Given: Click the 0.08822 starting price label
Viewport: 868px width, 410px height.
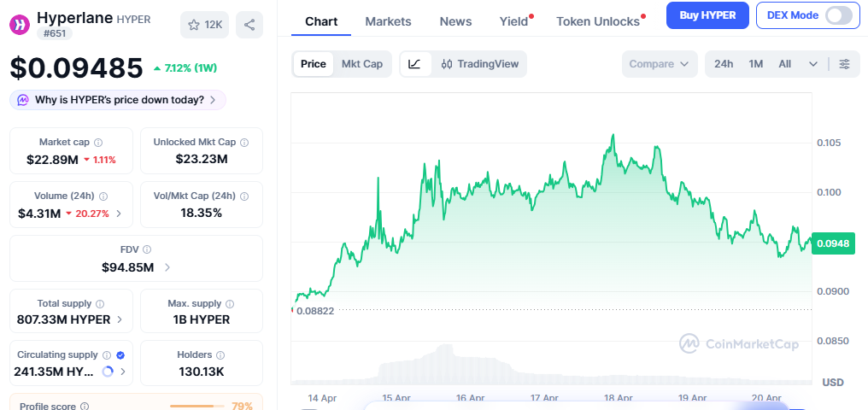Looking at the screenshot, I should (x=315, y=311).
